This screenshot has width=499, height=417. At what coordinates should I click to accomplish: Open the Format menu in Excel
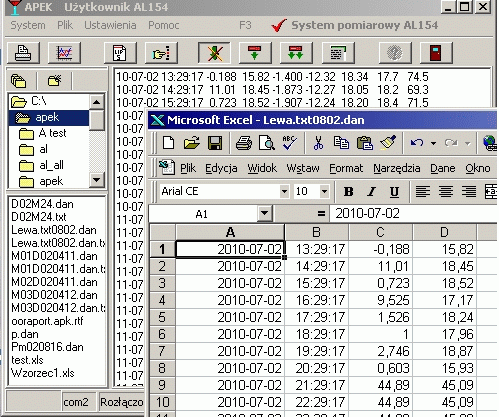346,168
